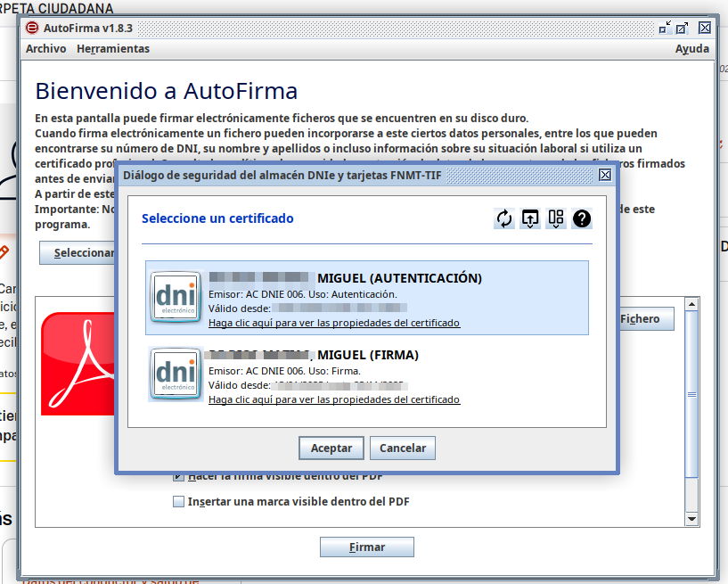Enable 'Insertar una marca visible' checkbox
The height and width of the screenshot is (584, 728).
tap(178, 502)
